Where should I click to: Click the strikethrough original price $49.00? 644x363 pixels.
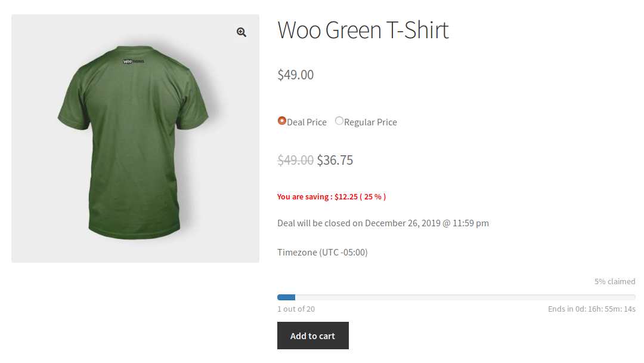[295, 159]
